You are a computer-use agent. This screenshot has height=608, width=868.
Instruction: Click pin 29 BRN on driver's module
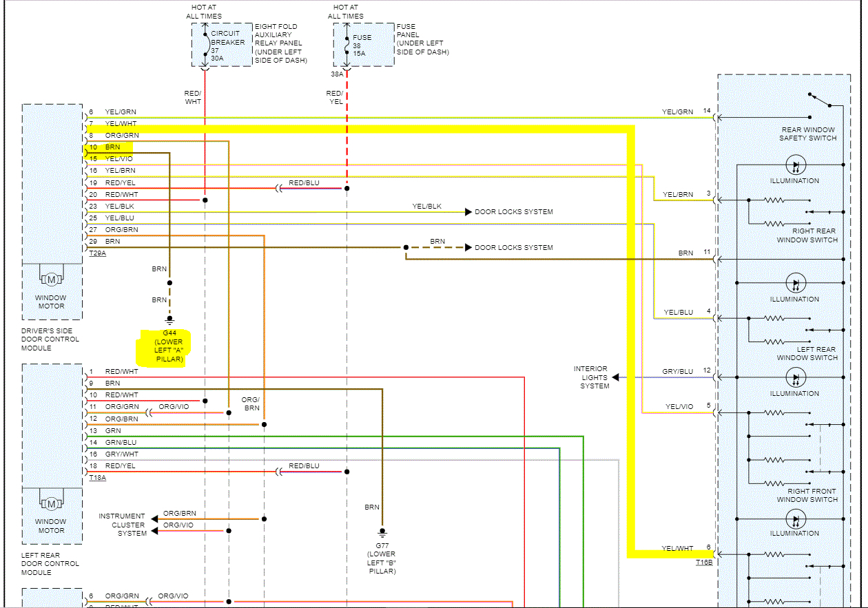105,242
